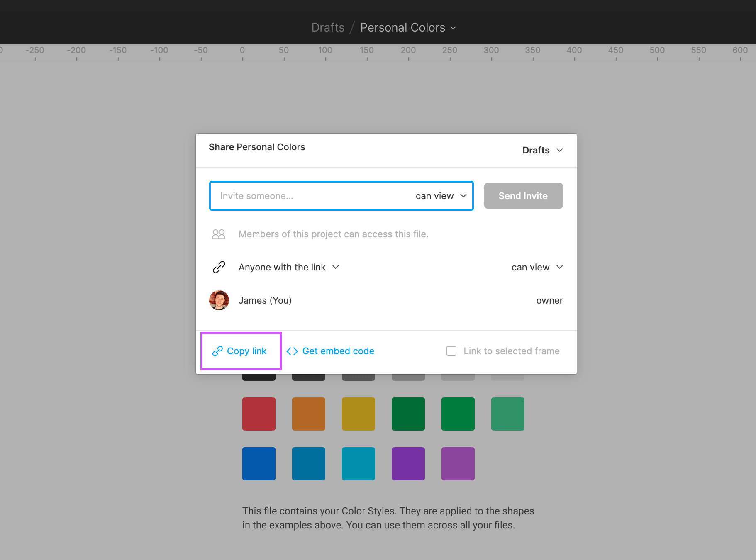Click the Copy link chain icon
The width and height of the screenshot is (756, 560).
tap(217, 351)
